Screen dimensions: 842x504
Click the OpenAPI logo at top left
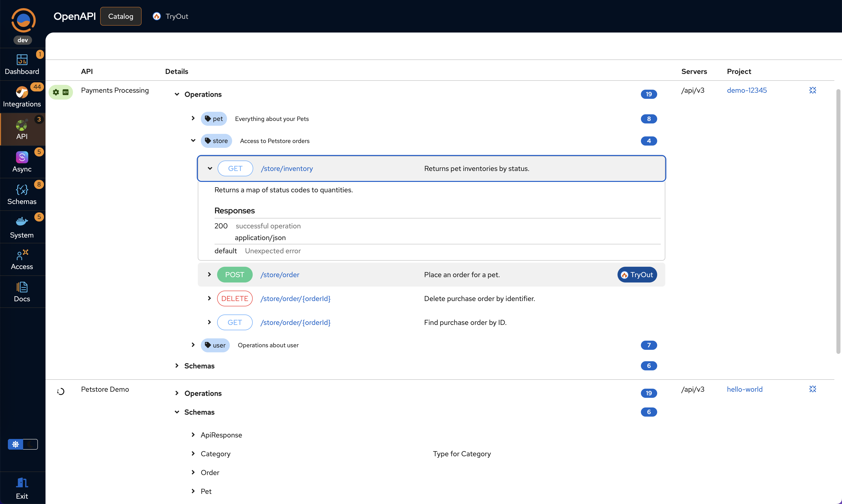(23, 20)
